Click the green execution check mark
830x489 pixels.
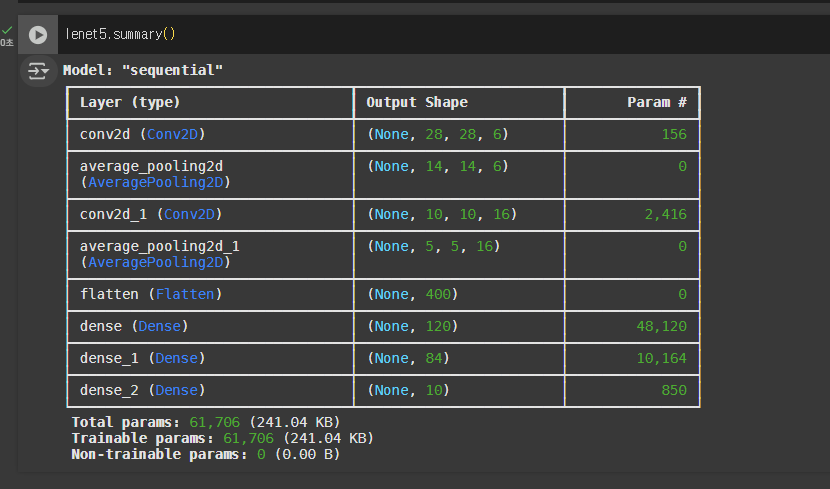point(7,30)
